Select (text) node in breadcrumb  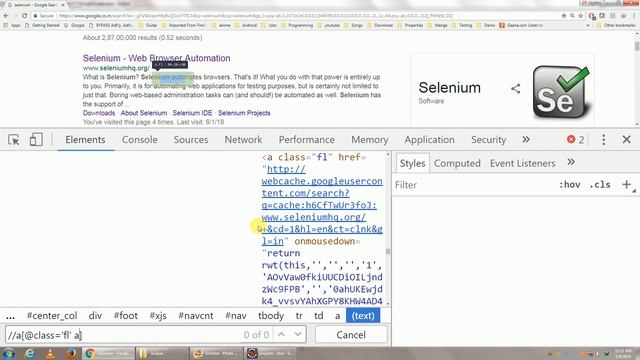[363, 316]
